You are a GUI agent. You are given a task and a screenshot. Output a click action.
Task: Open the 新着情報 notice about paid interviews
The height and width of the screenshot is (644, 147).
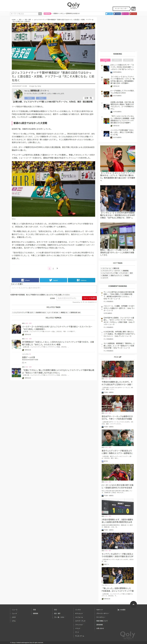click(66, 13)
